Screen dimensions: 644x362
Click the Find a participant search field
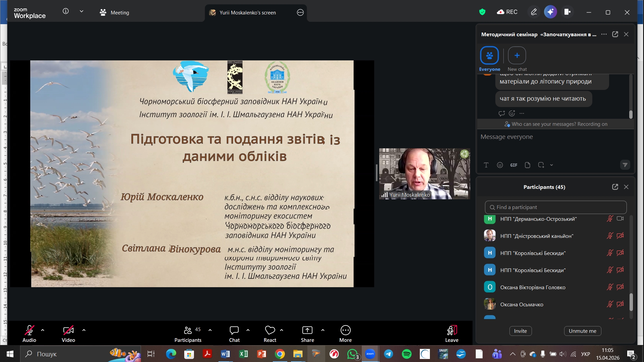pyautogui.click(x=555, y=207)
